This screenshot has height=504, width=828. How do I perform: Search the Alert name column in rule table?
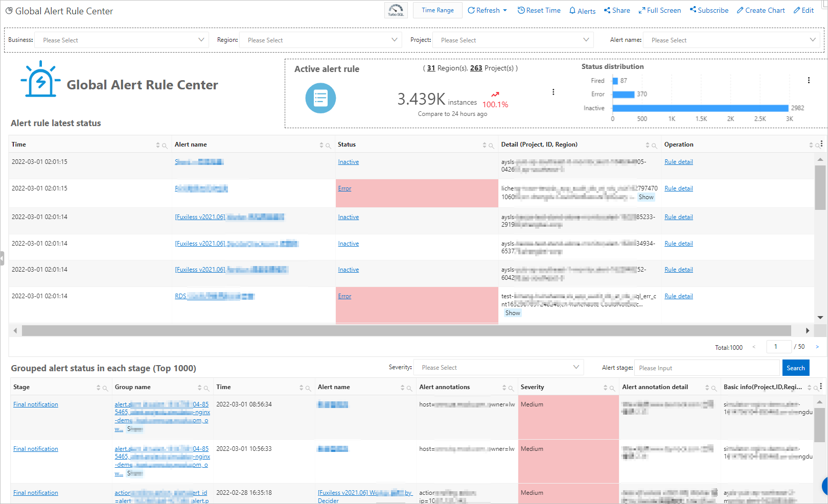pos(328,146)
